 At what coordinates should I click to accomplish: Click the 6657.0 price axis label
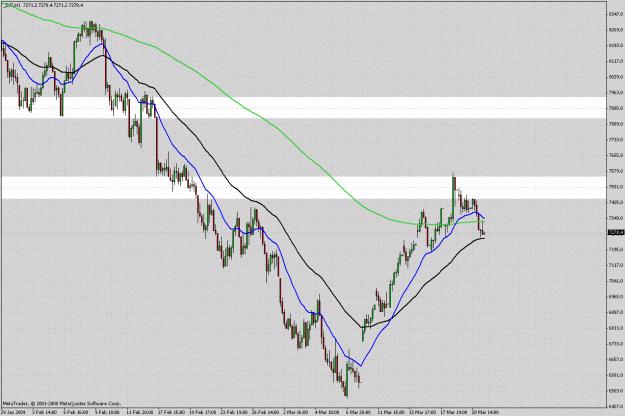point(616,359)
